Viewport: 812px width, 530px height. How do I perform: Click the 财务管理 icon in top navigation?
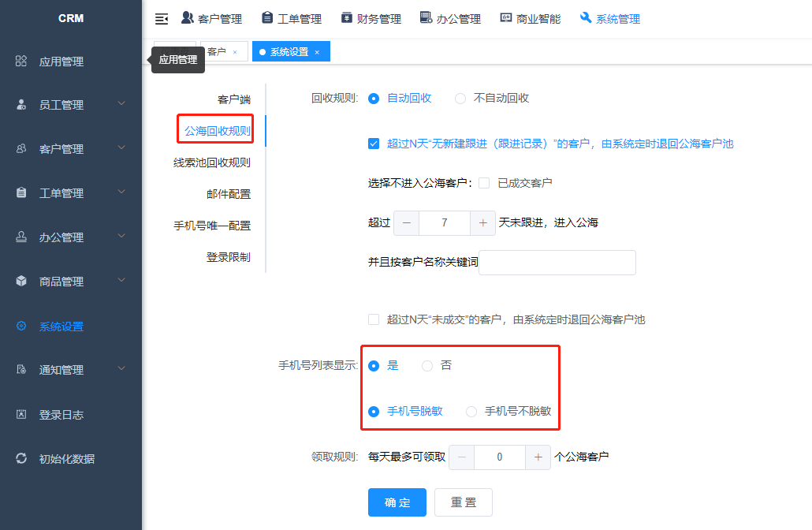[347, 18]
